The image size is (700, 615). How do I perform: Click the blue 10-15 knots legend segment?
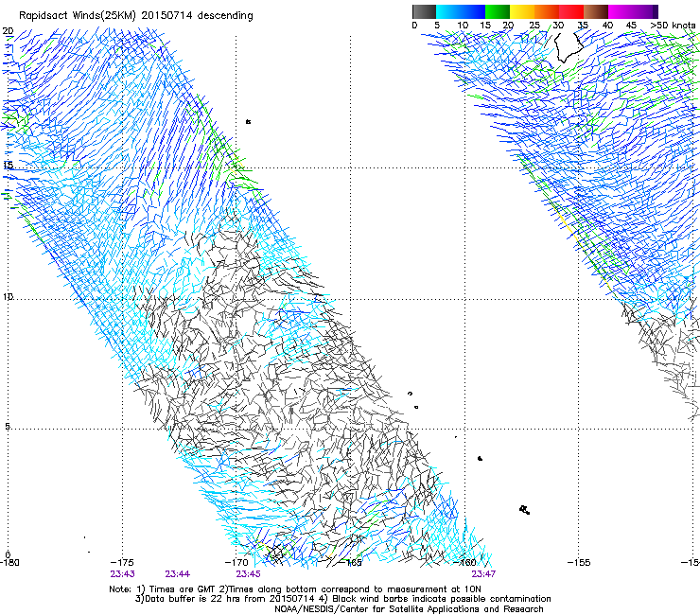click(473, 11)
